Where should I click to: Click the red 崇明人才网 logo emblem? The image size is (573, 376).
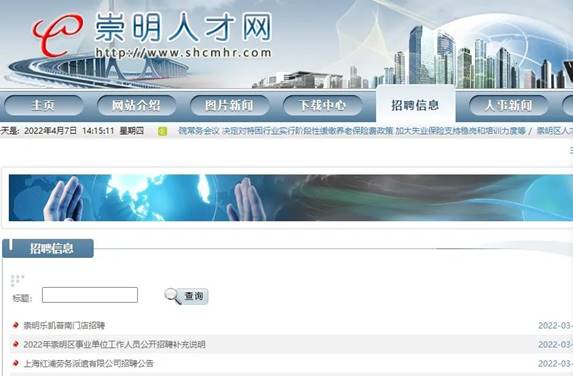[57, 35]
